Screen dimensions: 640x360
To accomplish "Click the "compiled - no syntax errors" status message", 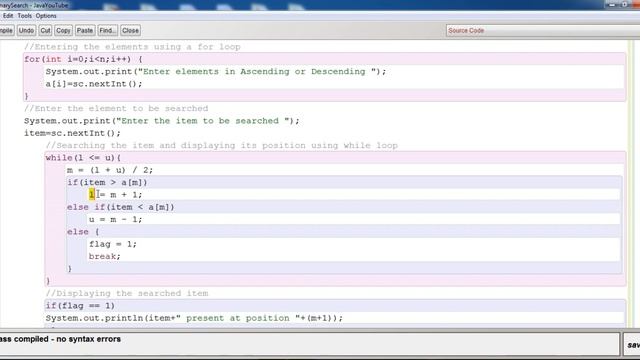I will coord(60,339).
